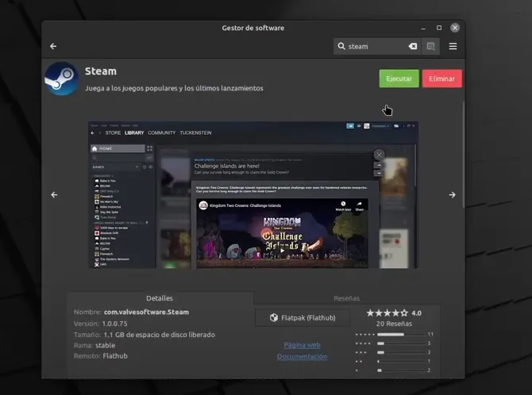This screenshot has height=395, width=532.
Task: Click the remote value 'Flathub'
Action: click(115, 355)
